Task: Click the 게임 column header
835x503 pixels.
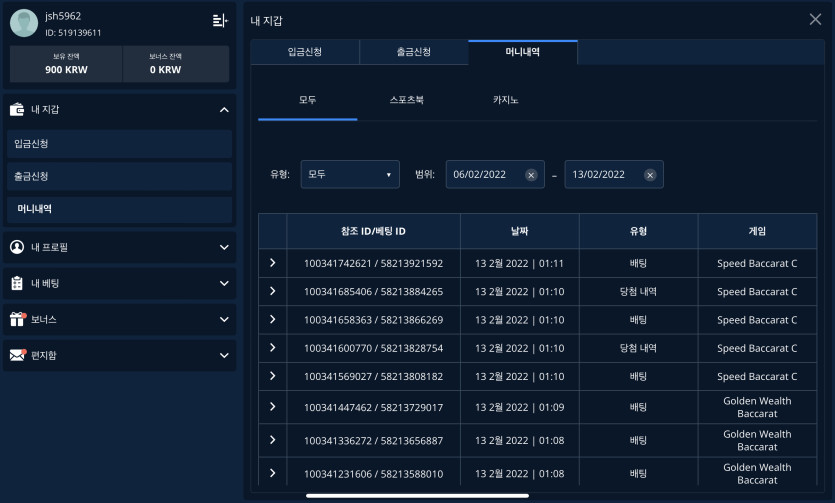Action: [757, 231]
